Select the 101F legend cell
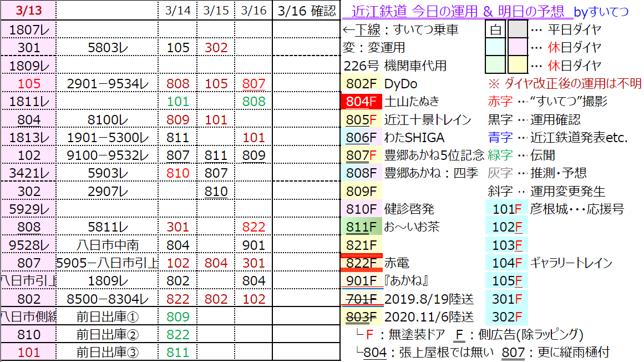Image resolution: width=644 pixels, height=362 pixels. [x=506, y=209]
